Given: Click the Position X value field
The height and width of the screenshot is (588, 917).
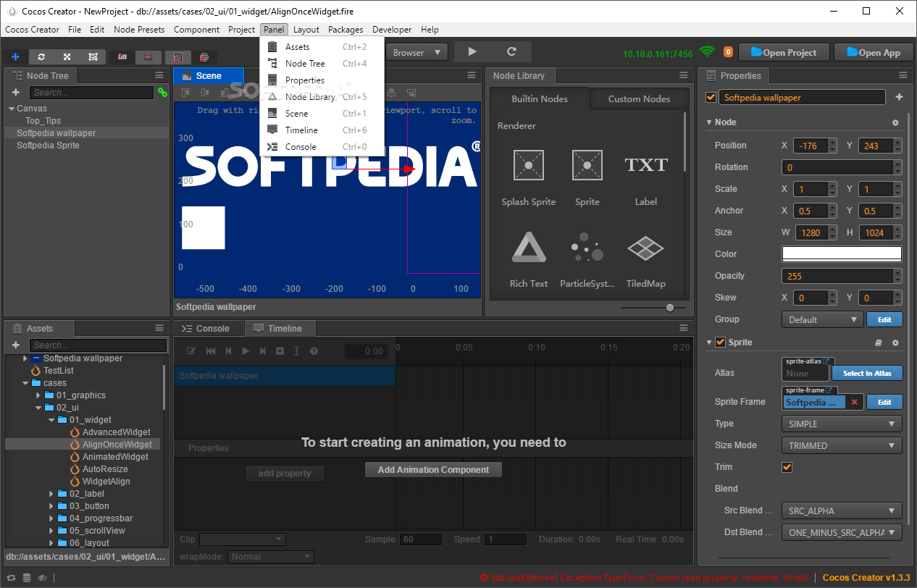Looking at the screenshot, I should (811, 146).
